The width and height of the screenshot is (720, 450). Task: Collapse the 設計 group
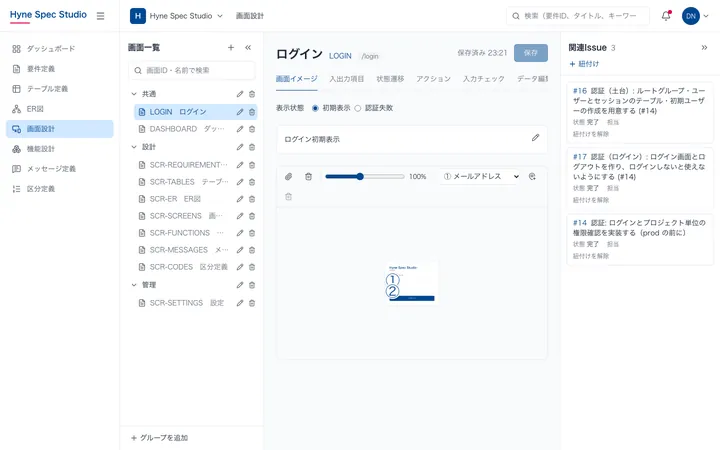(x=134, y=147)
